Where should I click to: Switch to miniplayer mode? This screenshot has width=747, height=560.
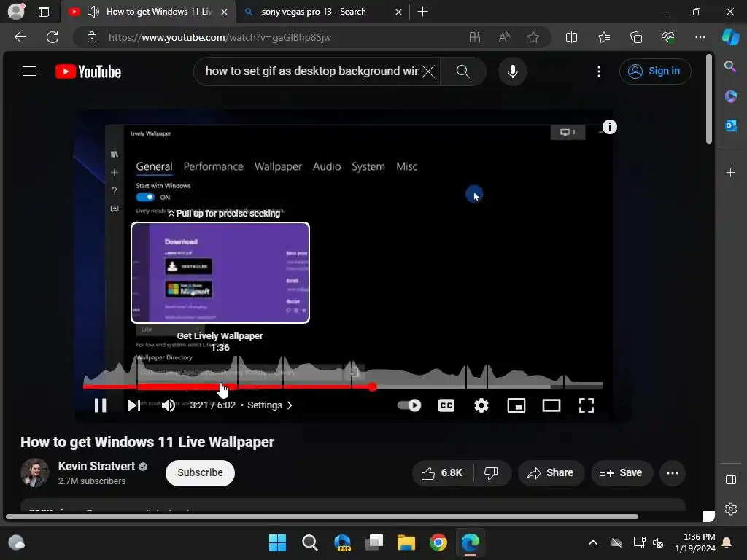[516, 405]
